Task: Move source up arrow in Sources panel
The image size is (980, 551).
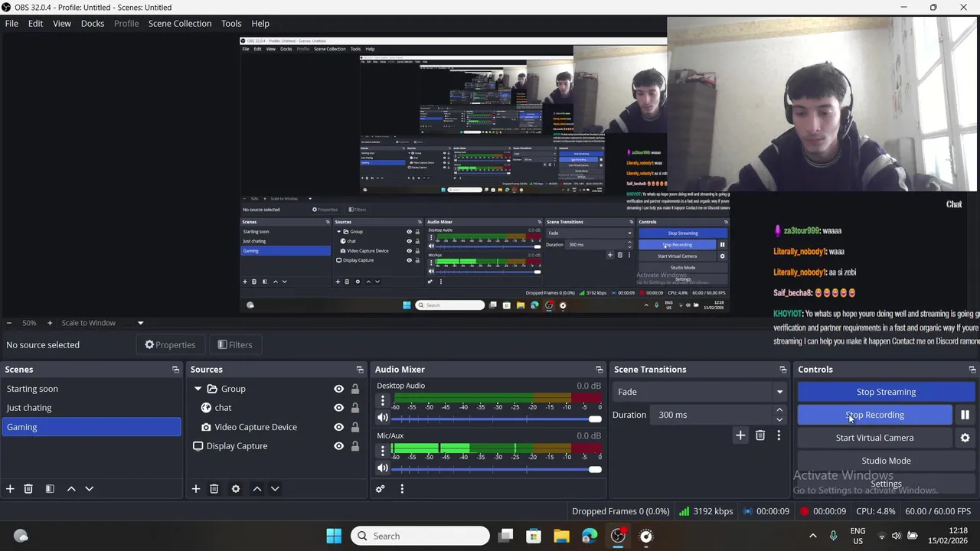Action: [257, 489]
